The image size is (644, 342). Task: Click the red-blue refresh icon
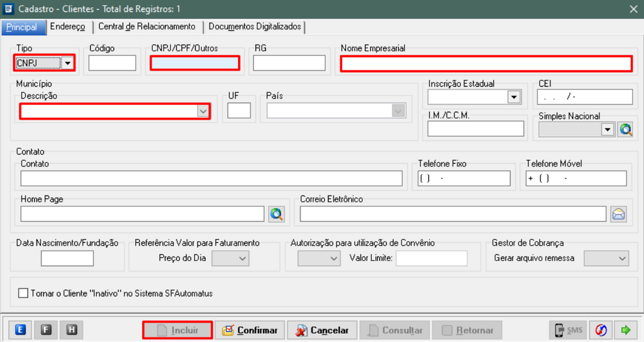601,330
